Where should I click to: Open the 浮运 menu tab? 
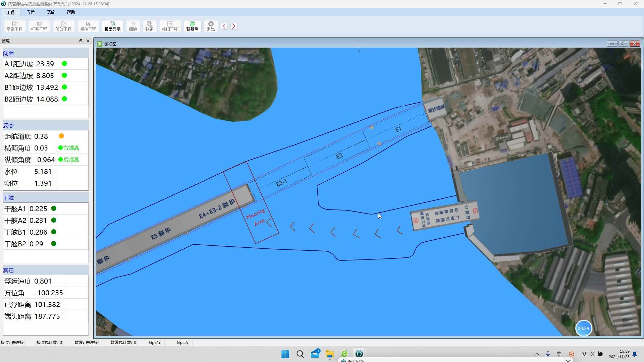click(x=31, y=12)
